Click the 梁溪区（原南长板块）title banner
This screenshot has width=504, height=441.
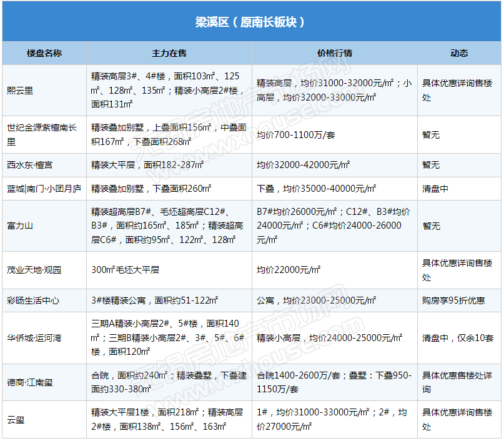click(x=251, y=22)
